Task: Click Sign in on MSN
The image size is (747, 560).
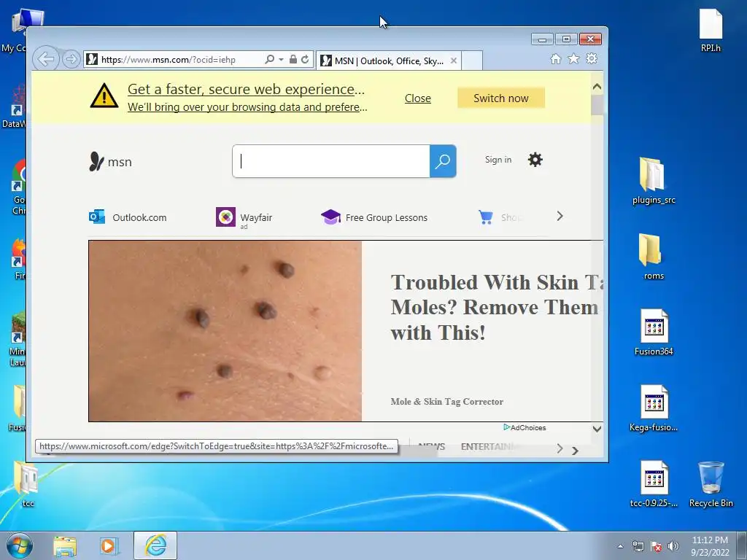Action: [x=498, y=160]
